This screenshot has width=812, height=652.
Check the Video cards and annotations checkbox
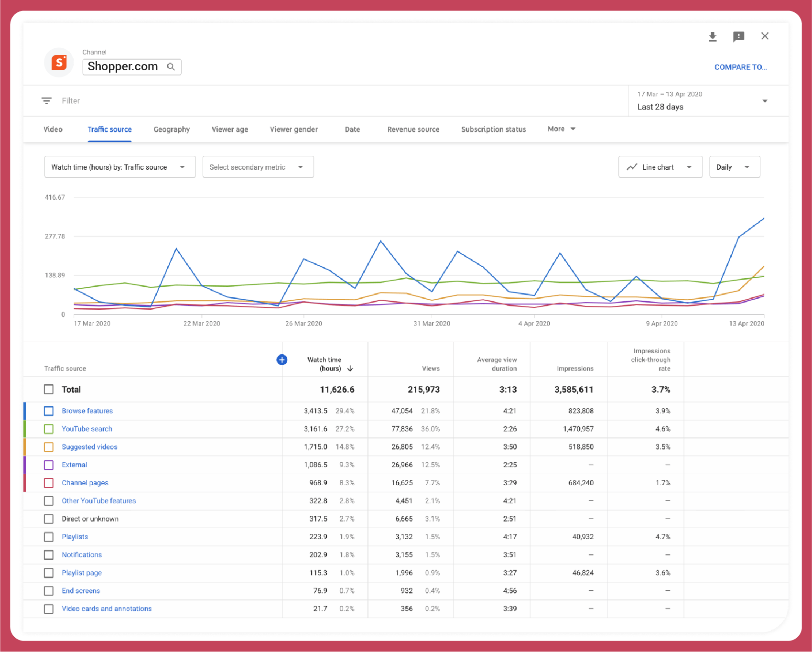pyautogui.click(x=49, y=609)
